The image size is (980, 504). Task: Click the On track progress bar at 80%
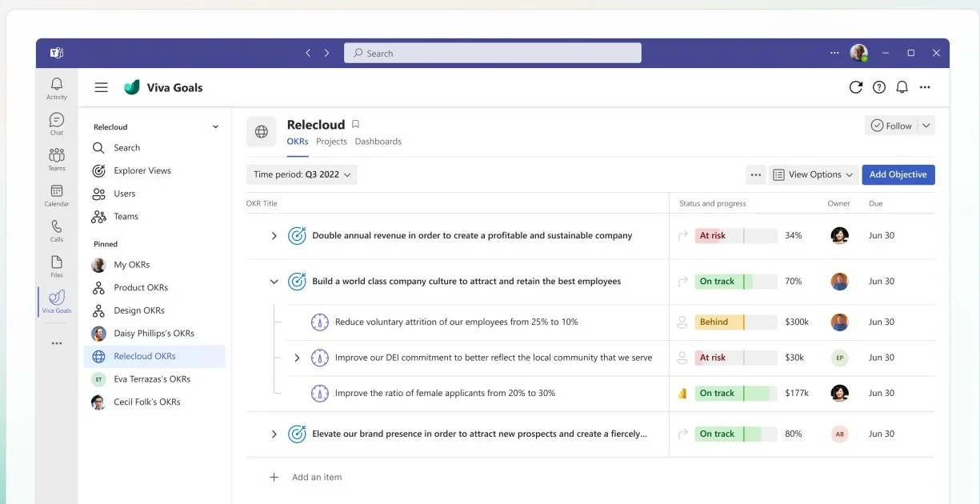(736, 434)
